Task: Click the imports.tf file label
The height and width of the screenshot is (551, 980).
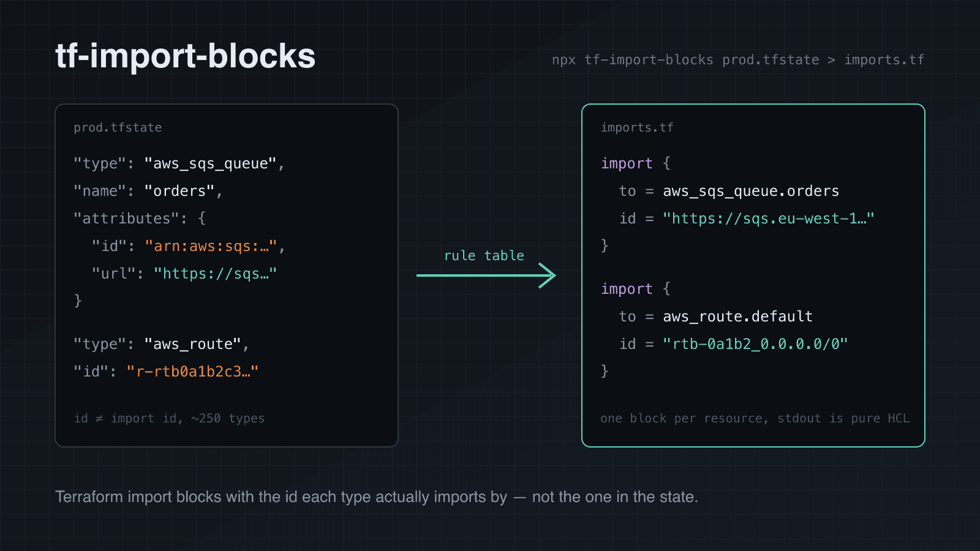Action: pyautogui.click(x=637, y=127)
